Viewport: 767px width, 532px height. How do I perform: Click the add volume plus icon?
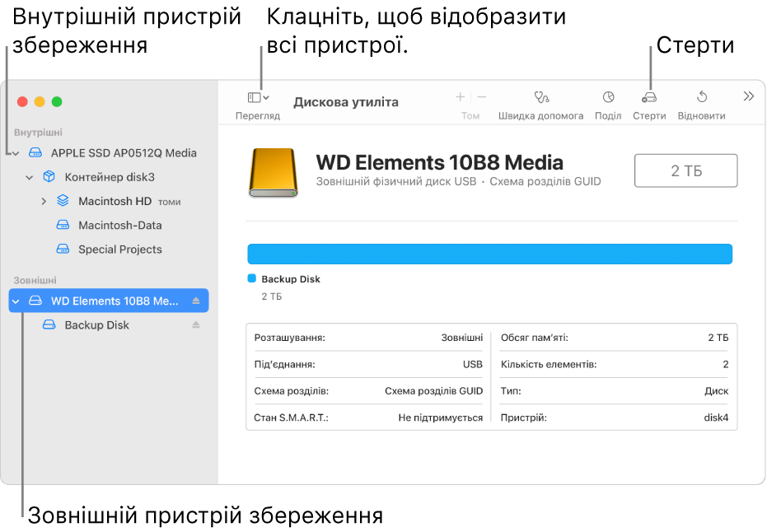click(460, 97)
